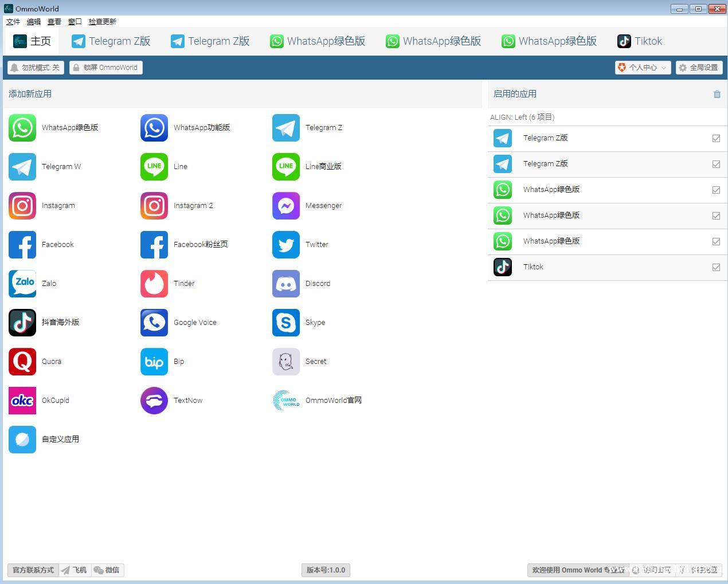Open 全局设置 global settings
Screen dimensions: 728x584
(698, 68)
